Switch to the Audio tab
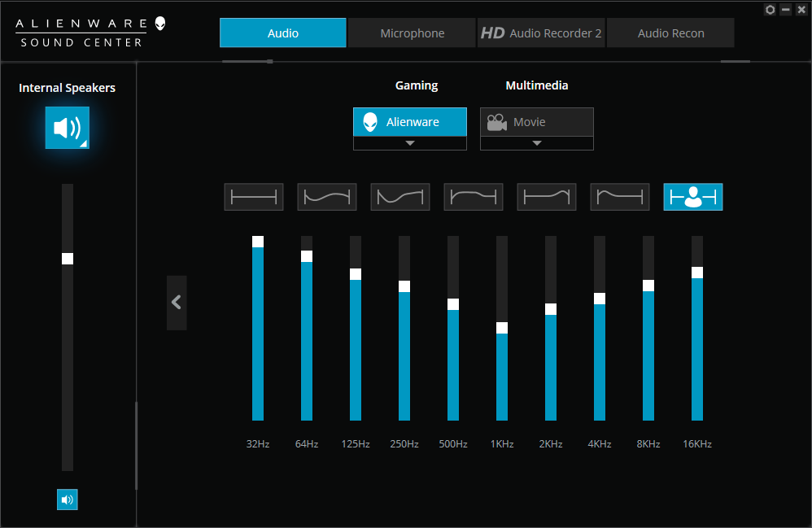This screenshot has width=812, height=528. click(283, 33)
